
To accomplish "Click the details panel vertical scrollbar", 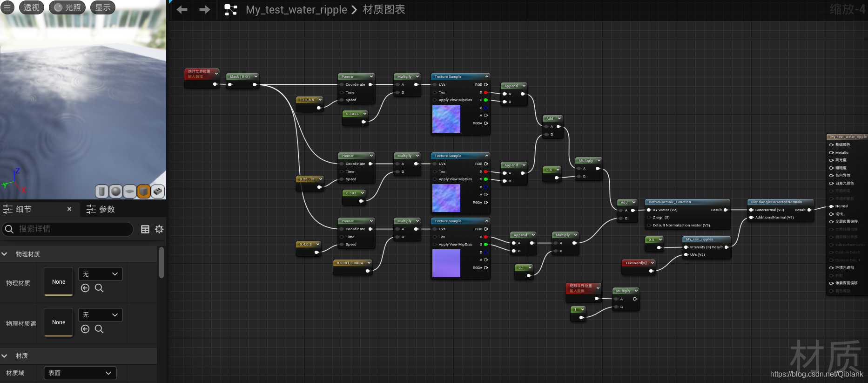I will coord(161,262).
